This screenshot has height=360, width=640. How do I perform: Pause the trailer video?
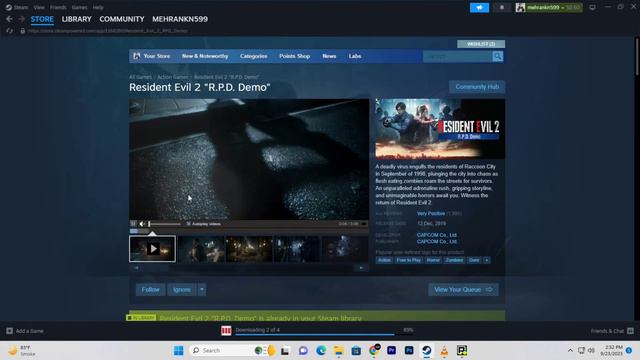point(133,224)
